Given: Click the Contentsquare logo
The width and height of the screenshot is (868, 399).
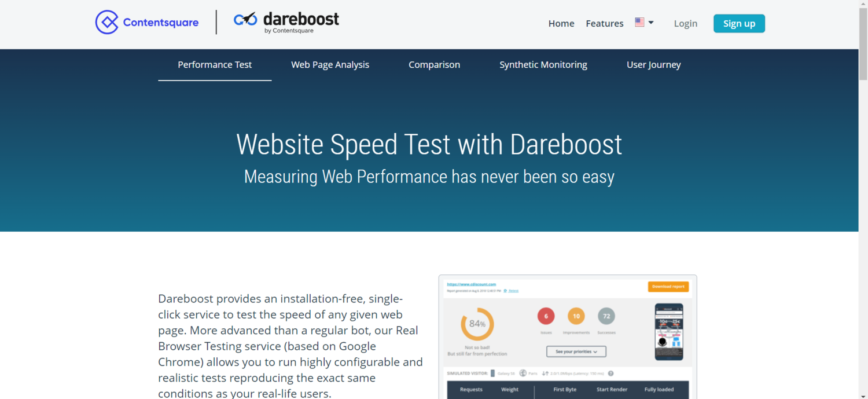Looking at the screenshot, I should [147, 23].
